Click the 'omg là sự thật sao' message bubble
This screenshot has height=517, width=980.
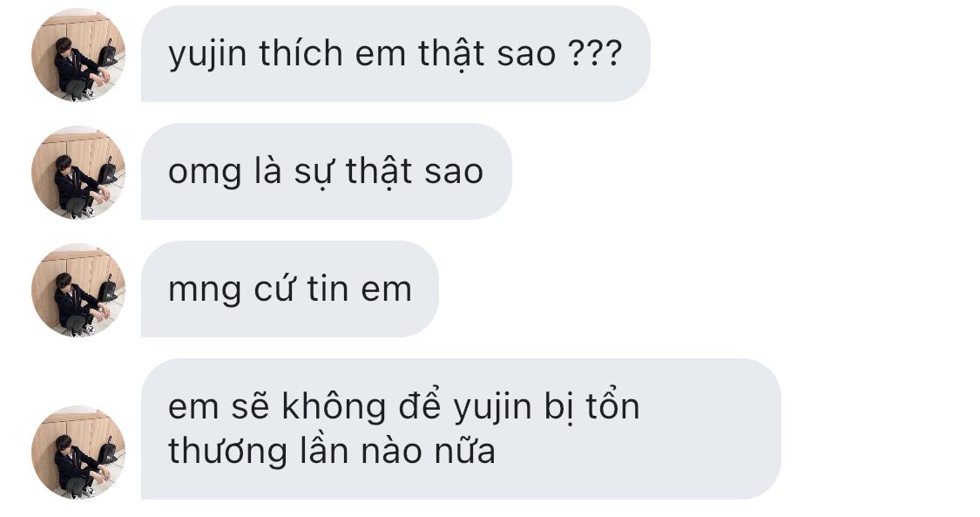(x=327, y=171)
